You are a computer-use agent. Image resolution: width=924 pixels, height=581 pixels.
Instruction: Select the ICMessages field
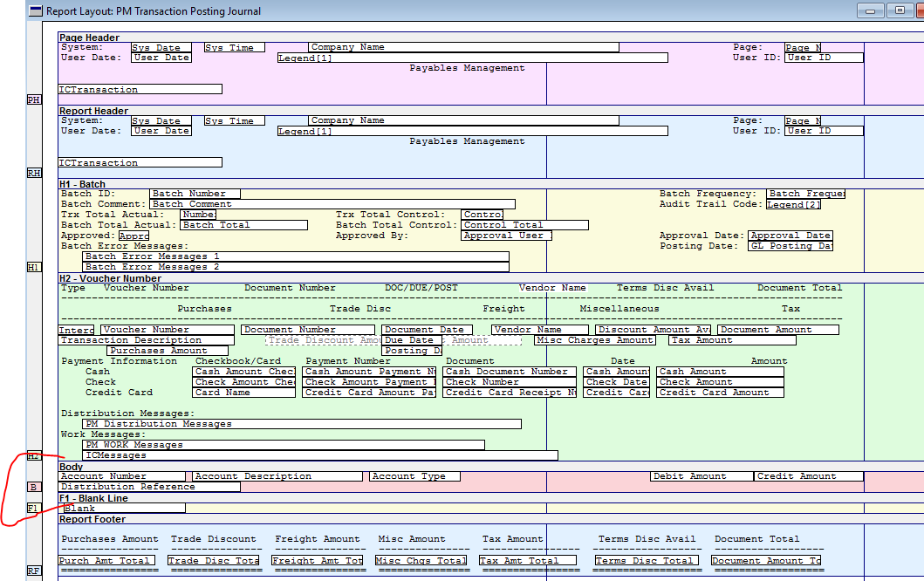click(x=320, y=455)
